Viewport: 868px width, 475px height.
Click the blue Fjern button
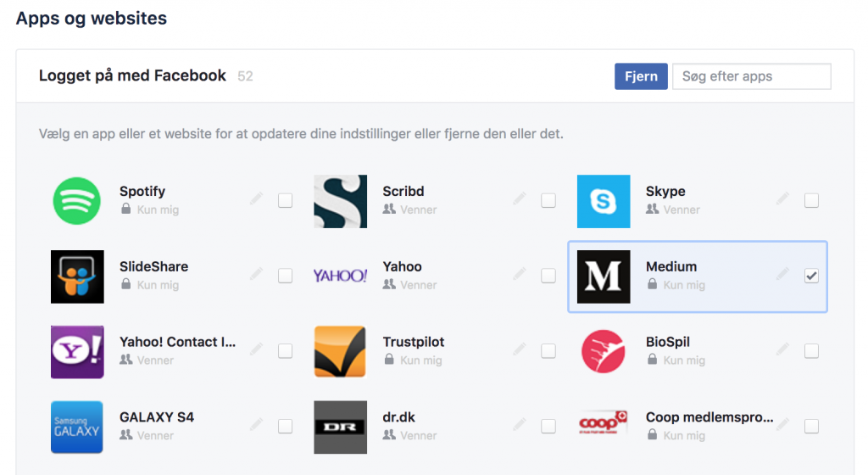pyautogui.click(x=641, y=76)
